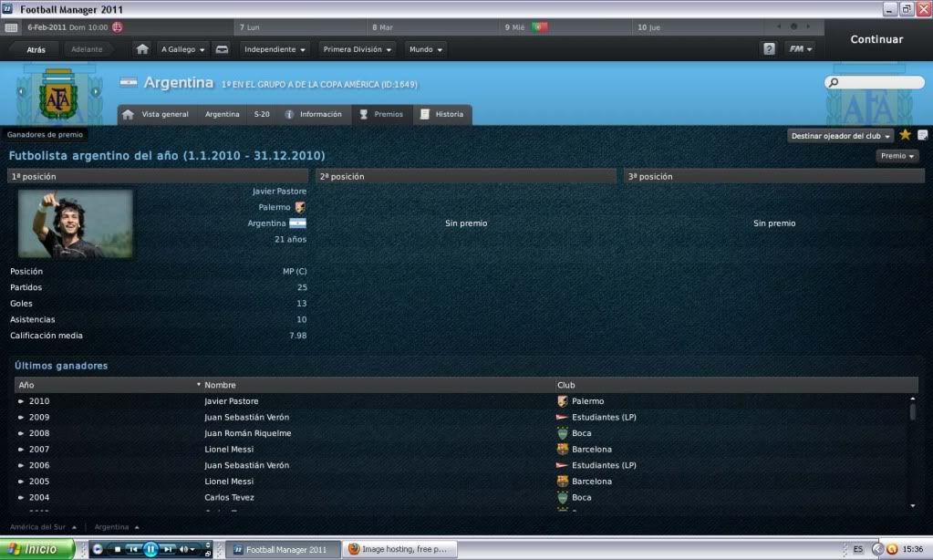Add to shortlist with the gold star
The image size is (933, 560).
click(905, 135)
